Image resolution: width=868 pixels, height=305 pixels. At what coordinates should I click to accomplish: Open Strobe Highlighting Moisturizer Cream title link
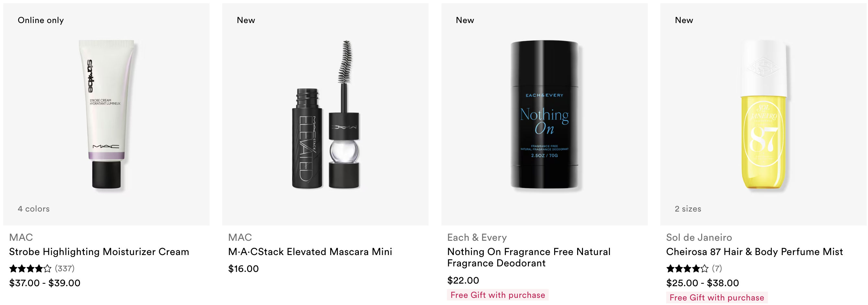[99, 252]
